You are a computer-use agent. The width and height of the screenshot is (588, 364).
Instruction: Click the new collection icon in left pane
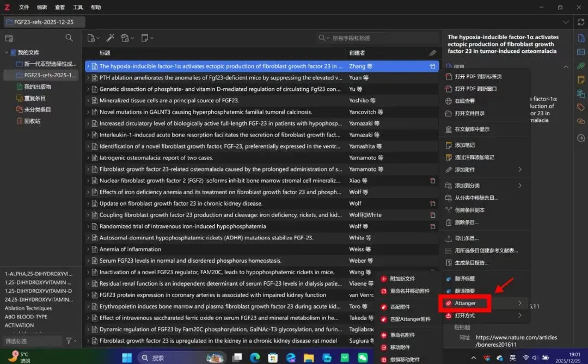(9, 38)
